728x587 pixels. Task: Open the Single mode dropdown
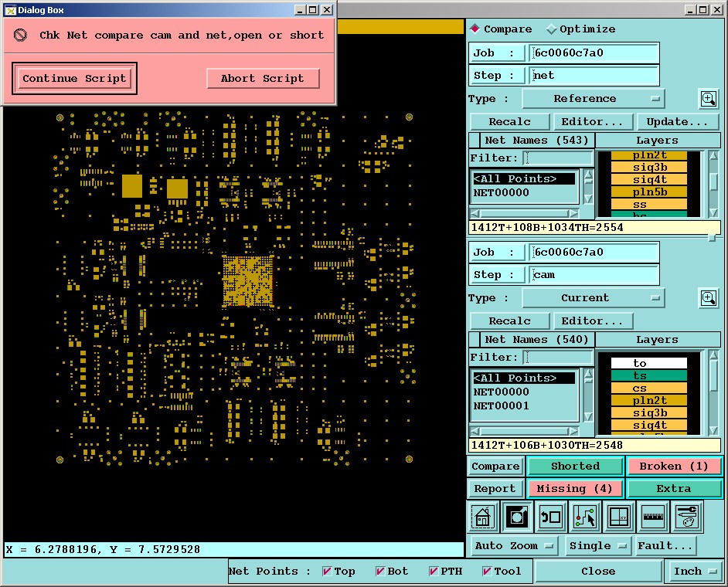(597, 546)
